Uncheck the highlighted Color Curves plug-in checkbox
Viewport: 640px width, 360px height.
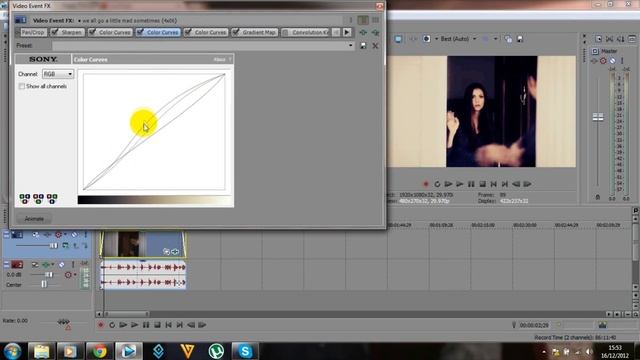pyautogui.click(x=140, y=32)
